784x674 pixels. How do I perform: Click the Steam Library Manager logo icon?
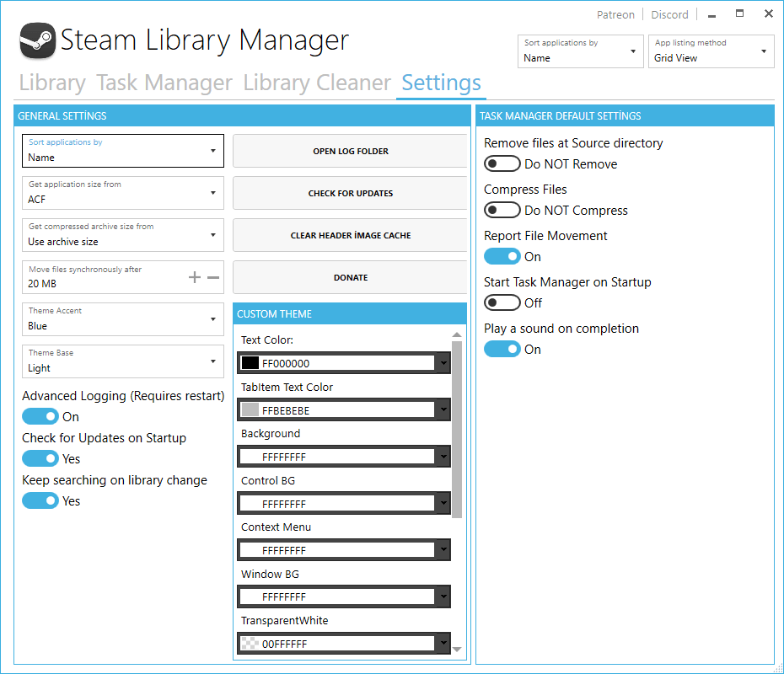[x=37, y=40]
